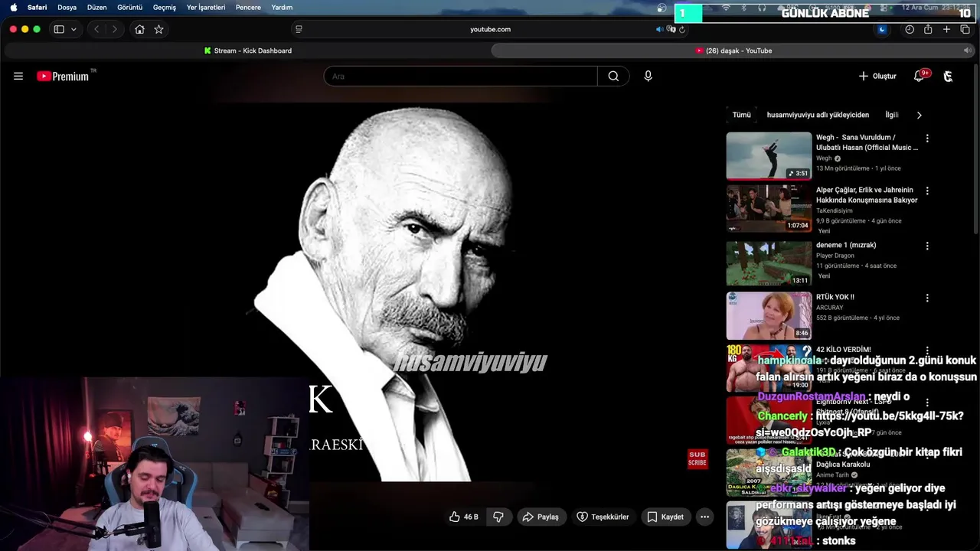Dislike the video
Image resolution: width=980 pixels, height=551 pixels.
(498, 517)
